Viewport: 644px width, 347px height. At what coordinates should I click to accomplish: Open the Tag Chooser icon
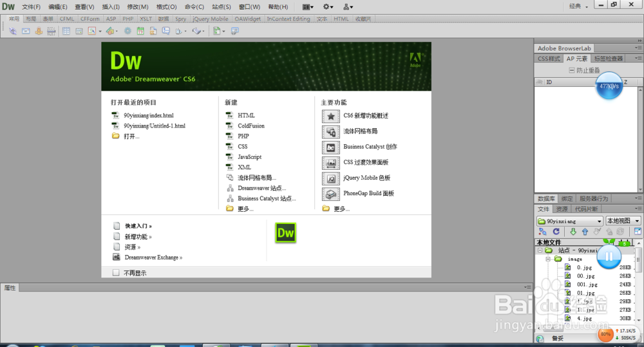[x=234, y=31]
